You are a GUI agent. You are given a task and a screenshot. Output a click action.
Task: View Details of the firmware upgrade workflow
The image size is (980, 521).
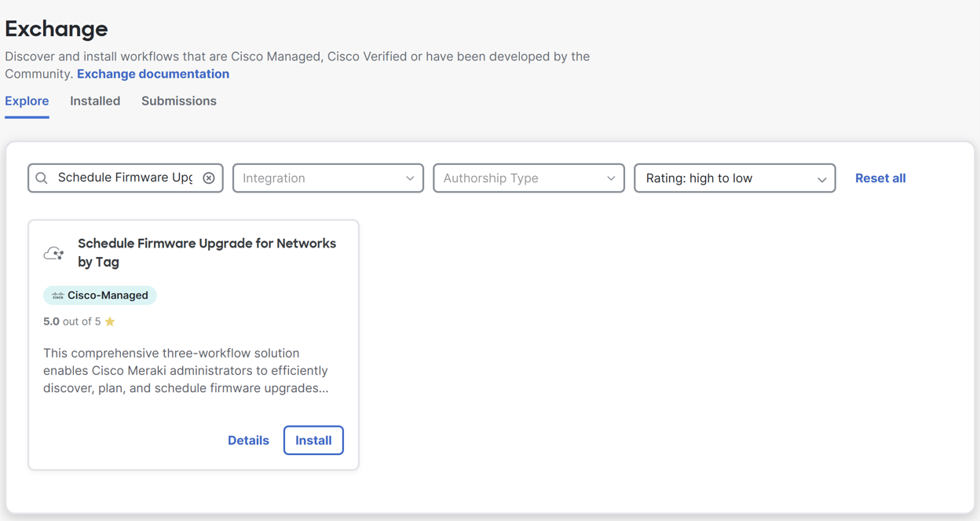[248, 440]
